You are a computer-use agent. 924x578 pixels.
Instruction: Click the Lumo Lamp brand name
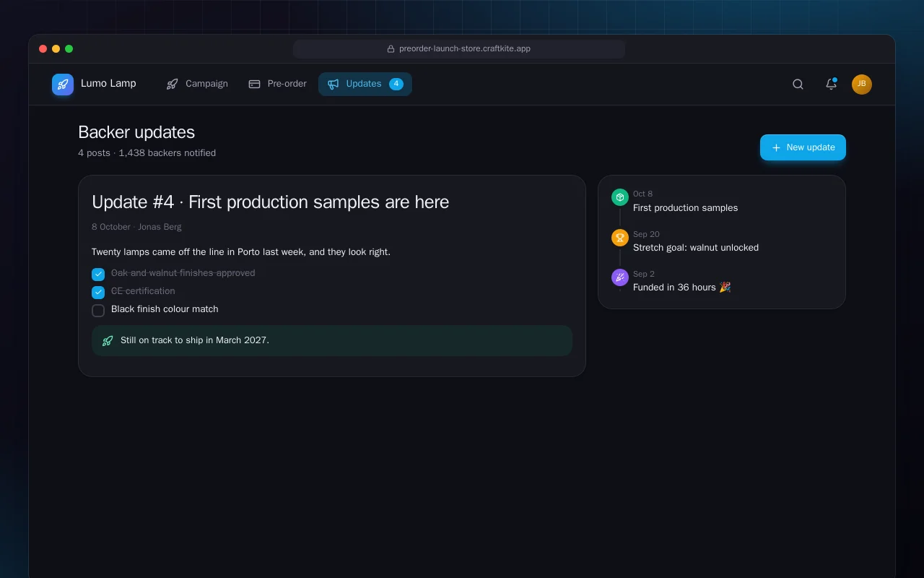click(108, 83)
